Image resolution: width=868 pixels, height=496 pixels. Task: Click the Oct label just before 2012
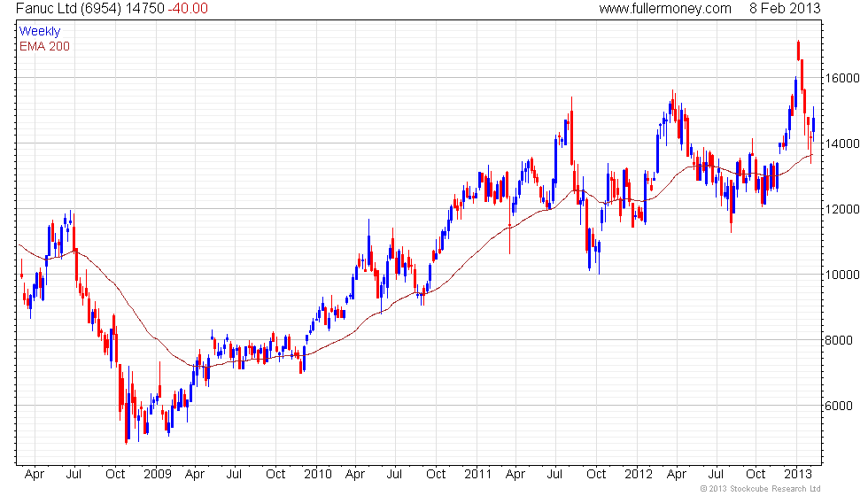click(596, 474)
